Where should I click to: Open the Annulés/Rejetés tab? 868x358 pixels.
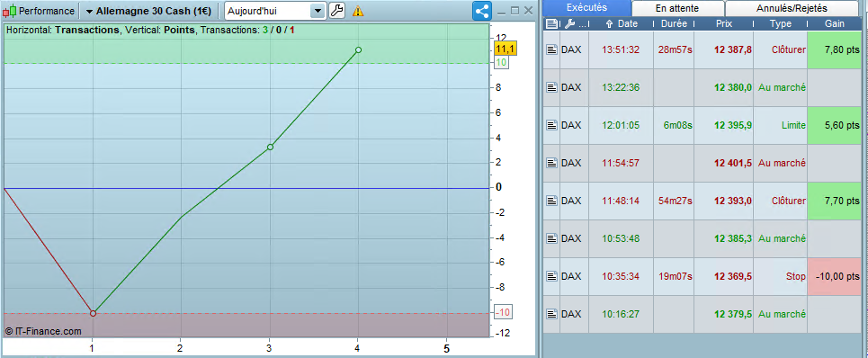coord(792,8)
